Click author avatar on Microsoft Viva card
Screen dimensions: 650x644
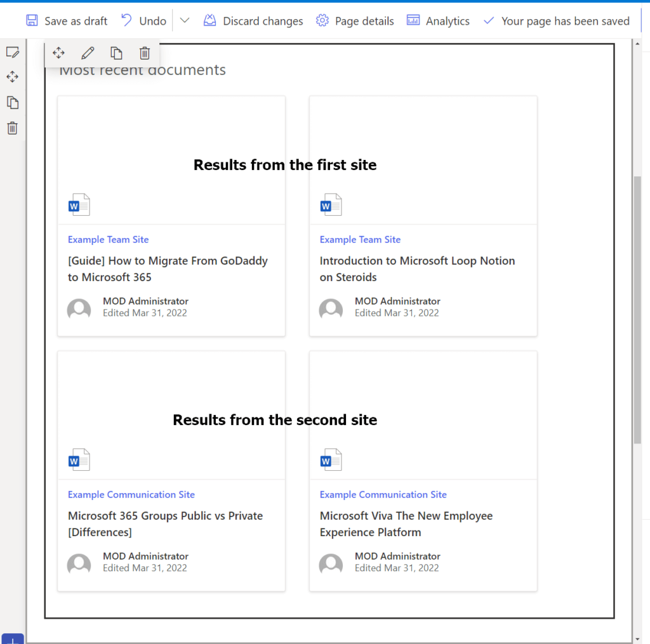[x=331, y=563]
